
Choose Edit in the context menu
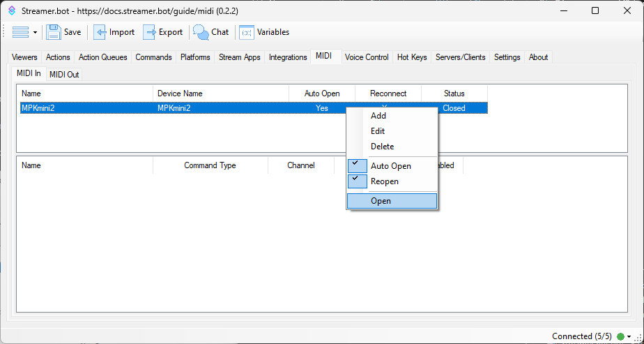[378, 131]
